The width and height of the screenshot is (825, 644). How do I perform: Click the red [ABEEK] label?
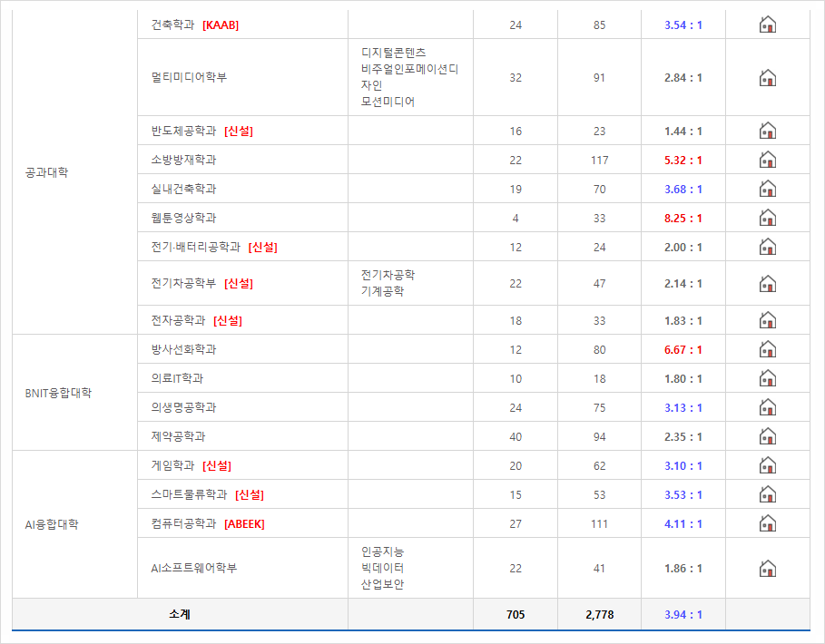tap(244, 524)
